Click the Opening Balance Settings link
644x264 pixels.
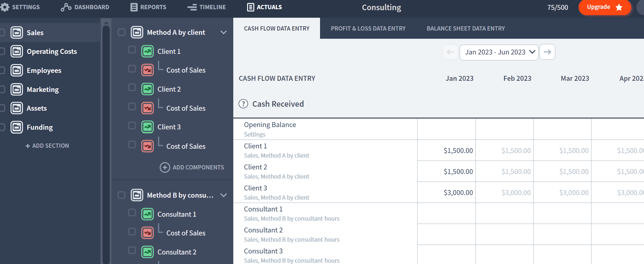click(x=255, y=134)
